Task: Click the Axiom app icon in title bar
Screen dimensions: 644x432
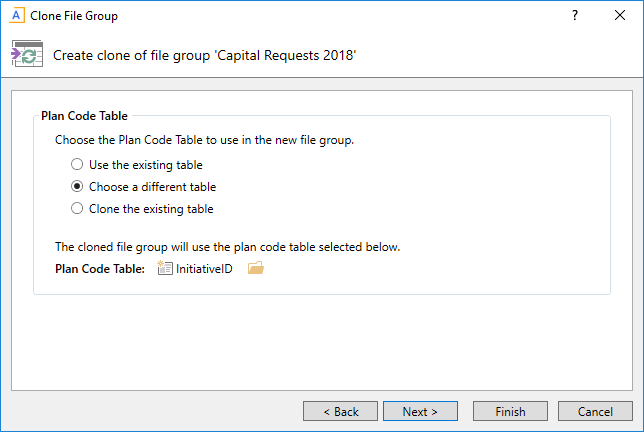Action: (x=15, y=16)
